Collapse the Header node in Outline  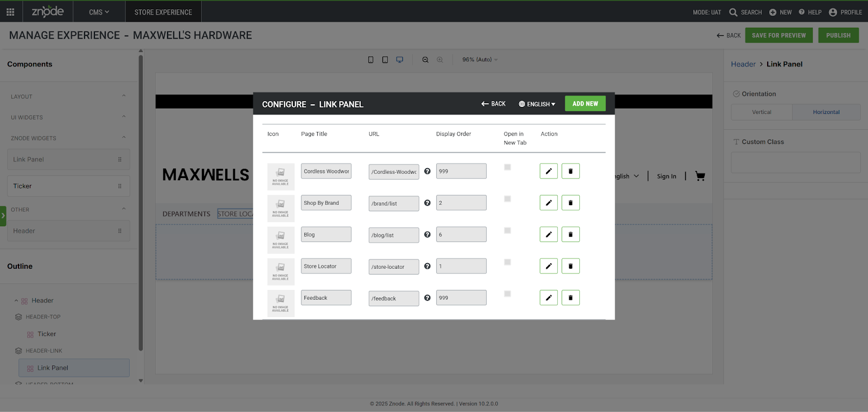tap(16, 301)
